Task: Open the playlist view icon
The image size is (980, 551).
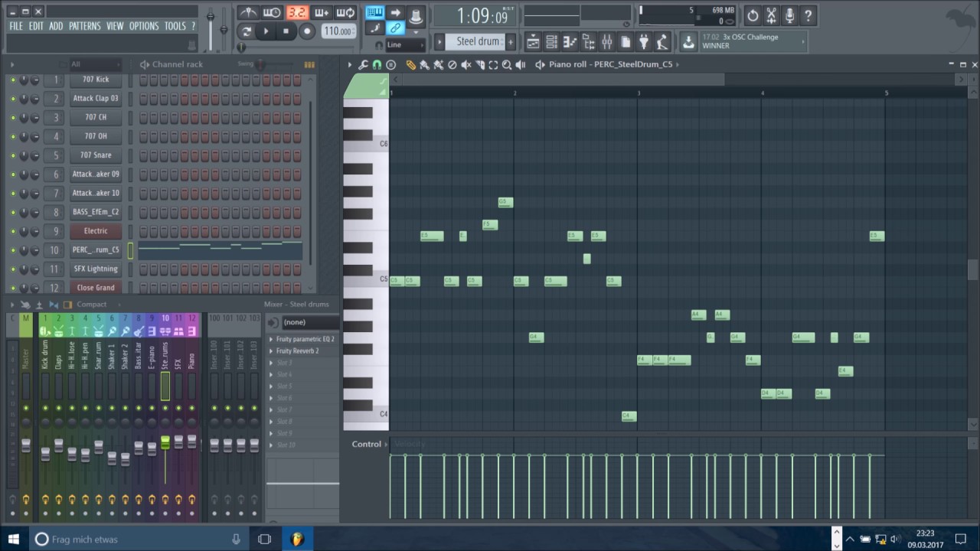Action: pyautogui.click(x=533, y=41)
